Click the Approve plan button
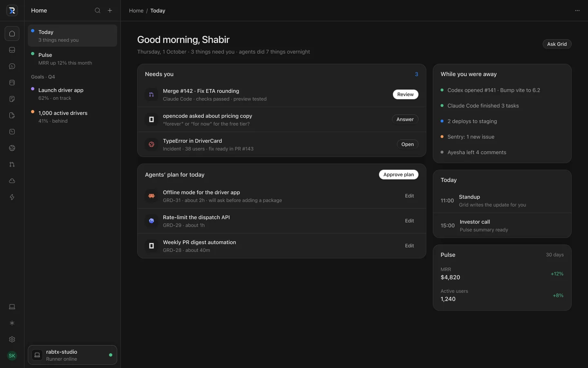This screenshot has height=368, width=588. click(x=399, y=175)
